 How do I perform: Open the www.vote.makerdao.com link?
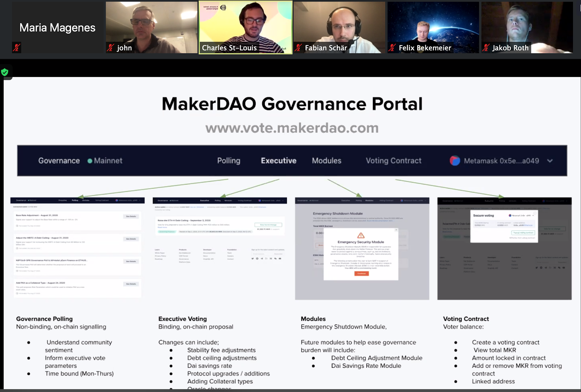point(292,128)
